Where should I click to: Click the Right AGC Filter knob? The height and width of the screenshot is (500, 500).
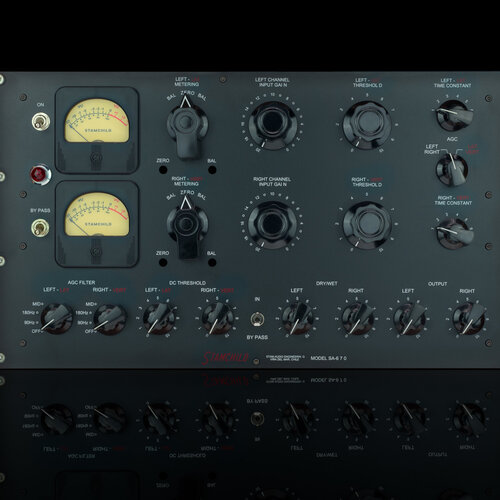click(110, 318)
